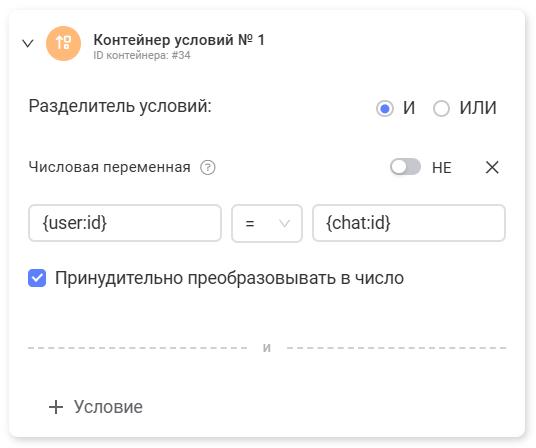
Task: Click the Принудительно преобразовывать в число label
Action: coord(229,278)
